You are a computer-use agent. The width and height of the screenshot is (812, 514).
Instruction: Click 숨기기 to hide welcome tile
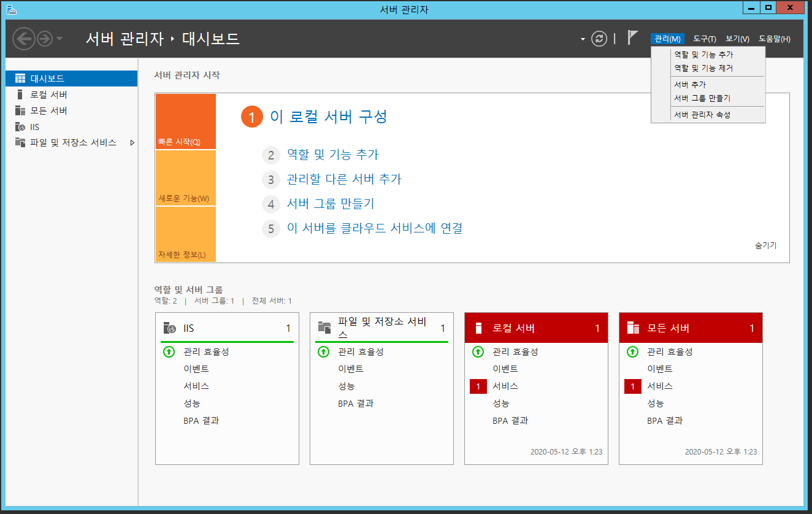click(766, 245)
